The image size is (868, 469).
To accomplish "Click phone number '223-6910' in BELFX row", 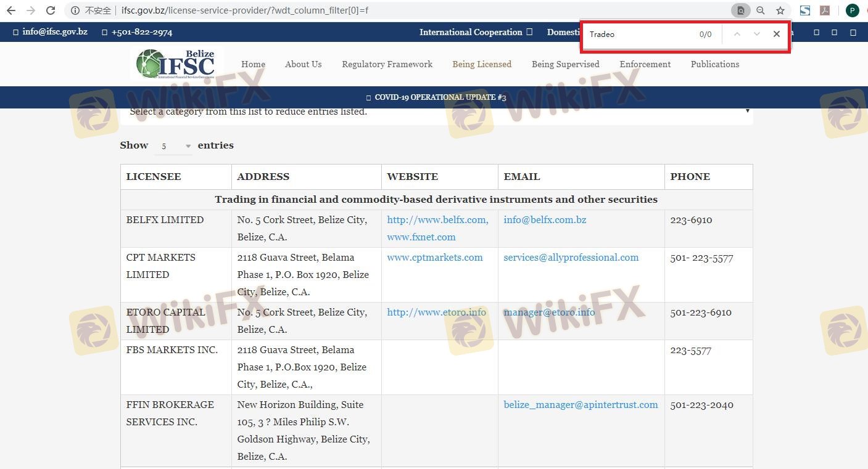I will (x=691, y=220).
